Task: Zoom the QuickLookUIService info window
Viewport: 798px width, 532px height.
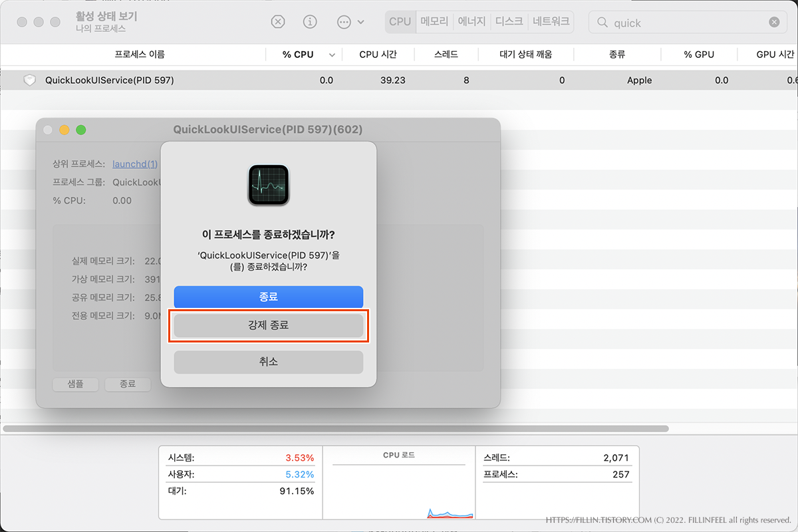Action: [81, 130]
